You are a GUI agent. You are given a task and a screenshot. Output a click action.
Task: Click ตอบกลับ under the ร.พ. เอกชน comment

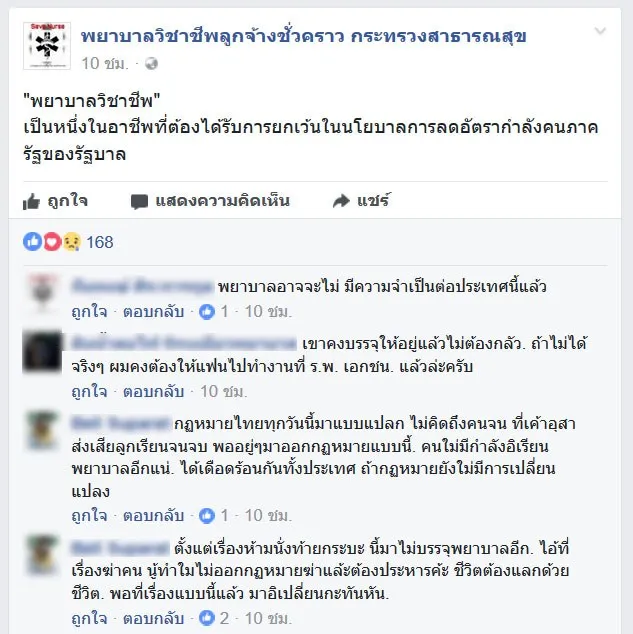pos(154,391)
